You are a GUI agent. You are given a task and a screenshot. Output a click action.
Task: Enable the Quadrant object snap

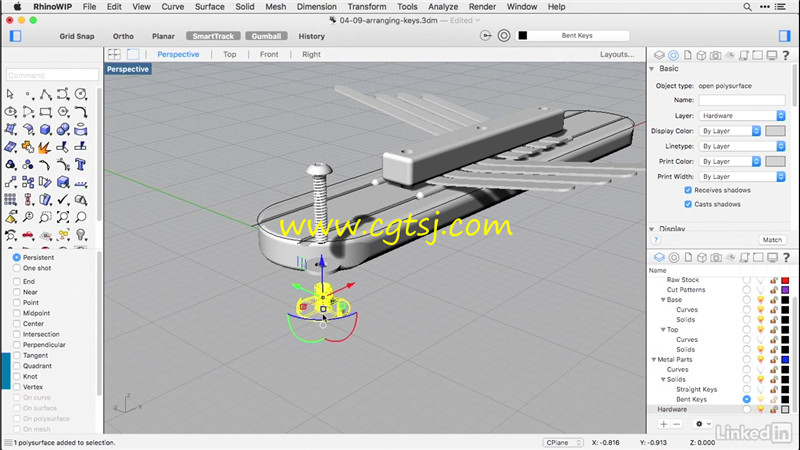pos(17,366)
